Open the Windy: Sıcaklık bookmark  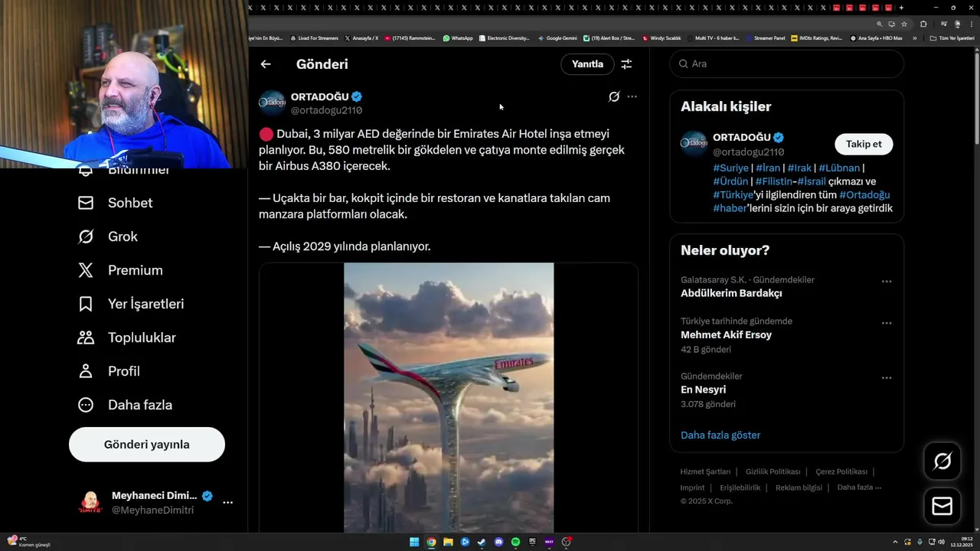pyautogui.click(x=662, y=38)
